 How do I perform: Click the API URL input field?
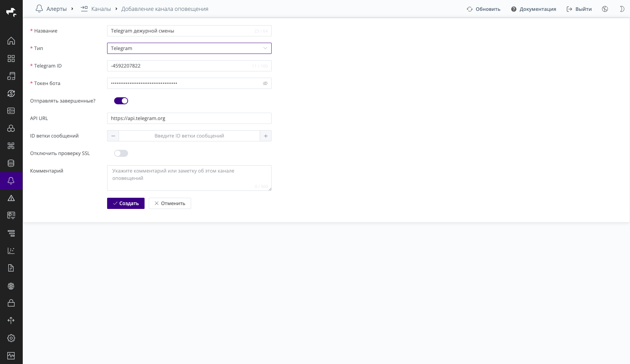[x=189, y=118]
